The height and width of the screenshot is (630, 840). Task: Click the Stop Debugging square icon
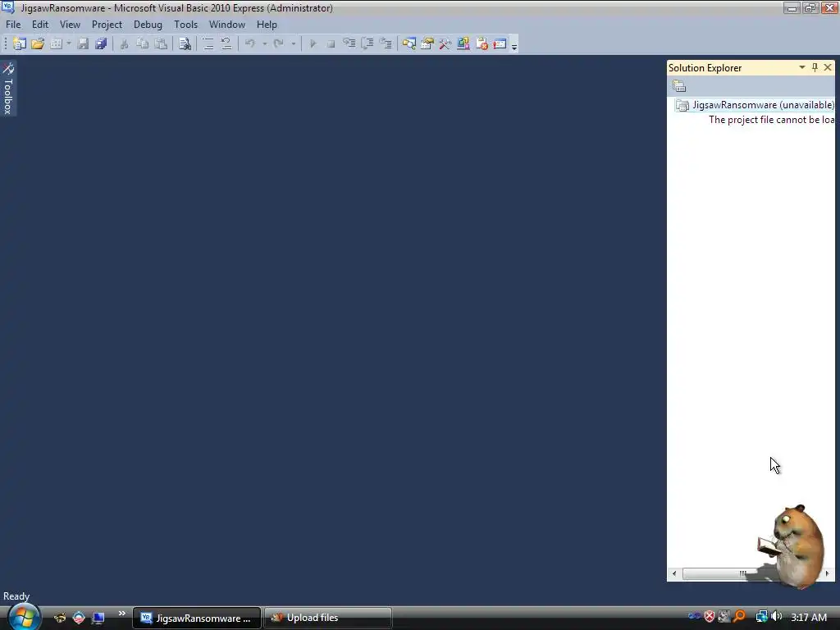pos(331,44)
